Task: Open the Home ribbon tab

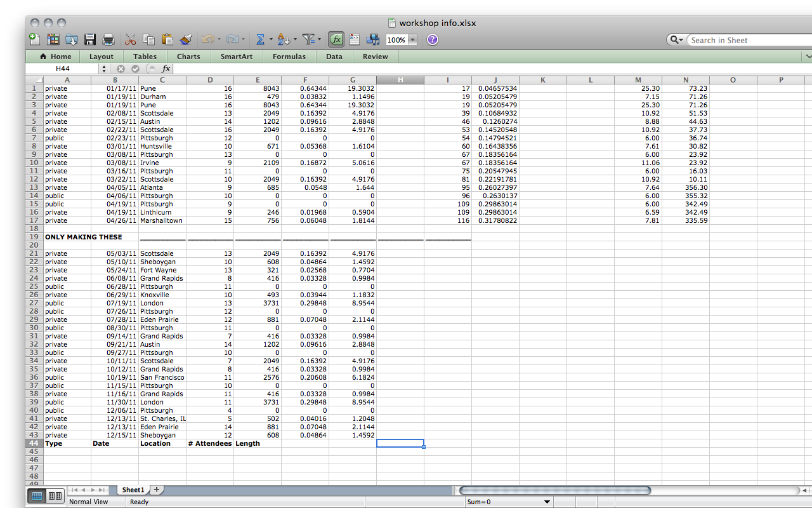Action: click(x=55, y=57)
